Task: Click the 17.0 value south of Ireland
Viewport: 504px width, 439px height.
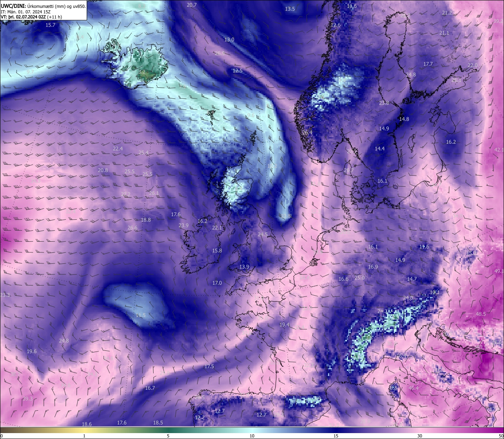Action: coord(217,283)
